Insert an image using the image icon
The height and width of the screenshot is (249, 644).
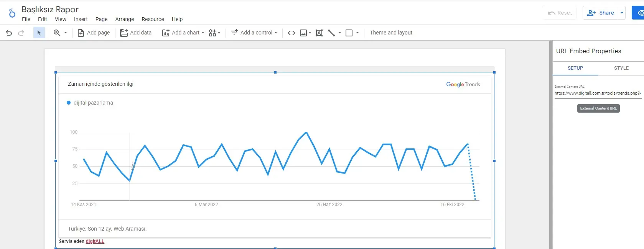303,33
